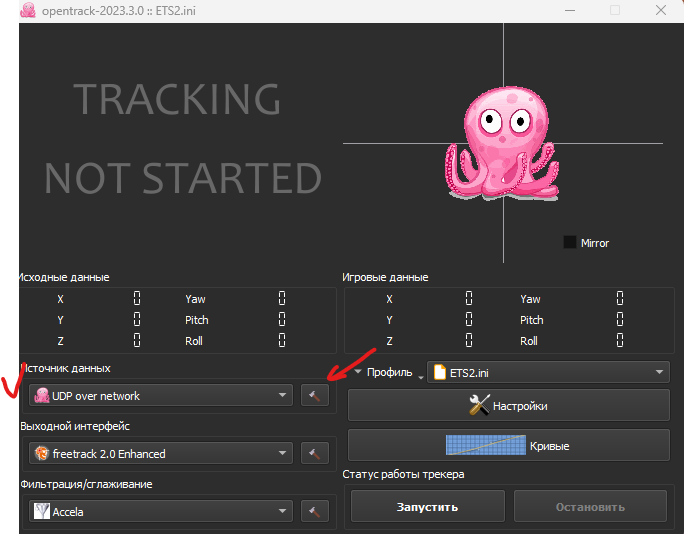
Task: Click the Фильтрация/сглаживание label
Action: click(x=86, y=484)
